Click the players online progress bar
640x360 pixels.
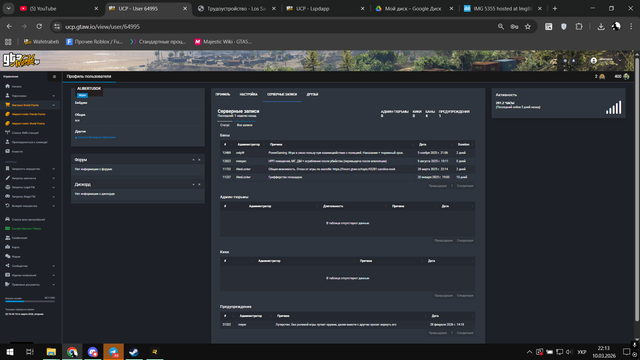click(x=30, y=301)
